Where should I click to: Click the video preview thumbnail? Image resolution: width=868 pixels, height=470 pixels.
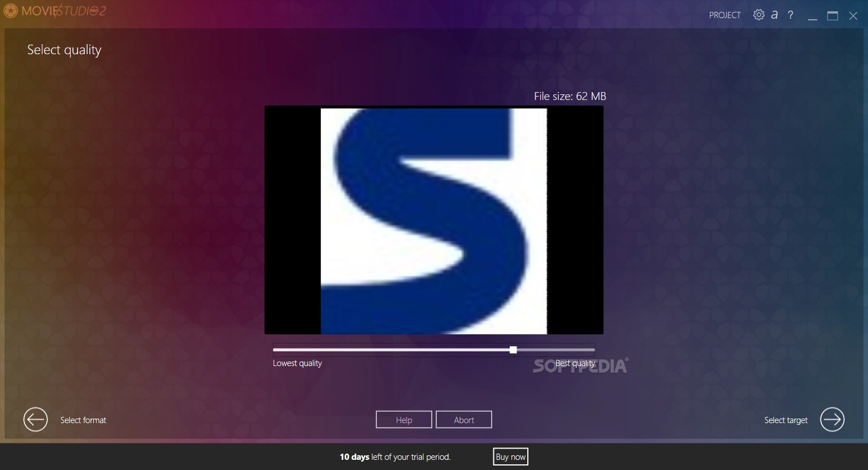tap(434, 220)
